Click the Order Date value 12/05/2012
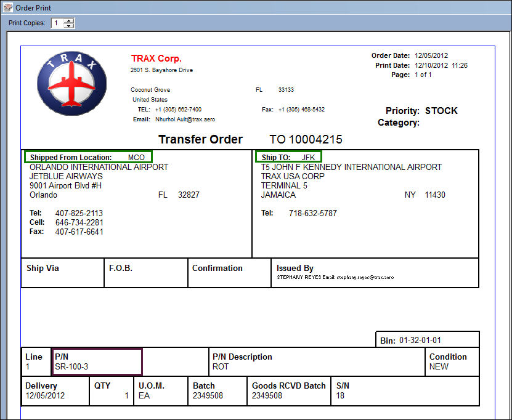This screenshot has width=512, height=420. click(431, 55)
